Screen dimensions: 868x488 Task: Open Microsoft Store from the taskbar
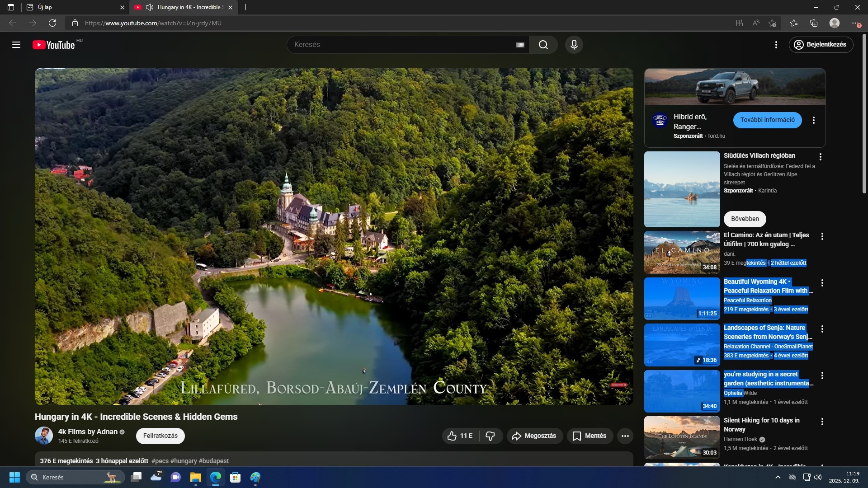235,477
